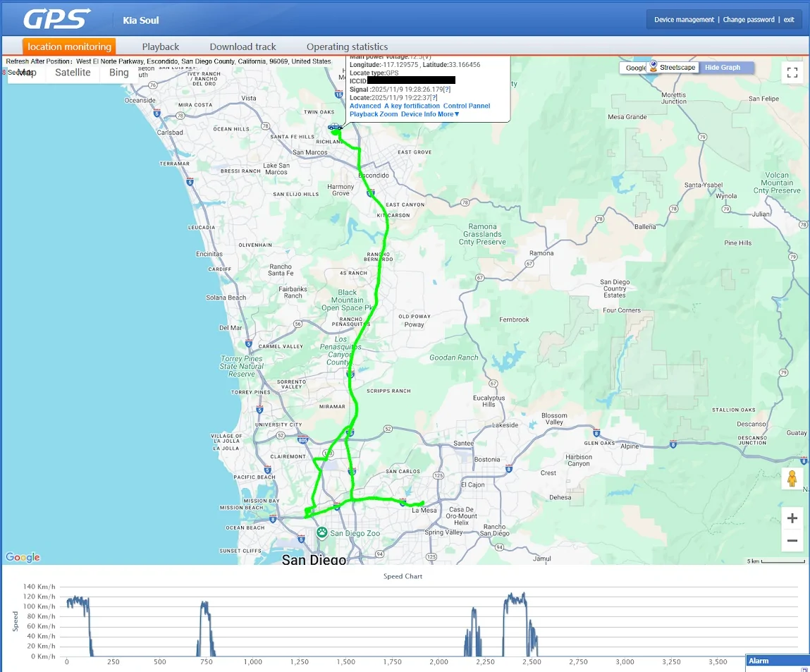The height and width of the screenshot is (672, 810).
Task: Open the Device Info link
Action: pyautogui.click(x=419, y=114)
